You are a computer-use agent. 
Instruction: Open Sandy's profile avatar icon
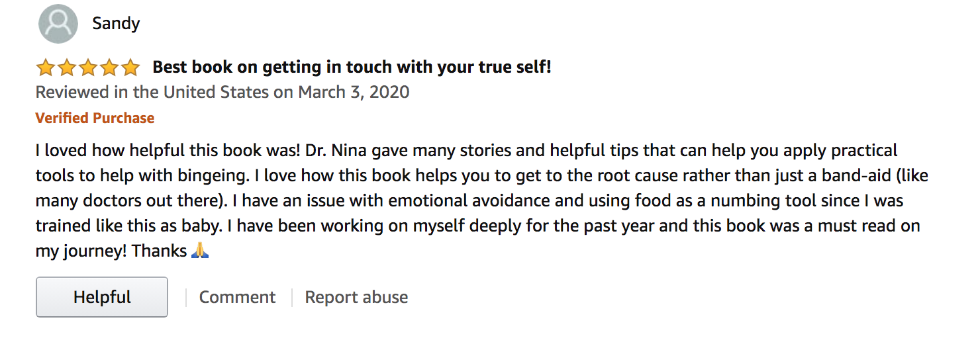click(x=58, y=24)
